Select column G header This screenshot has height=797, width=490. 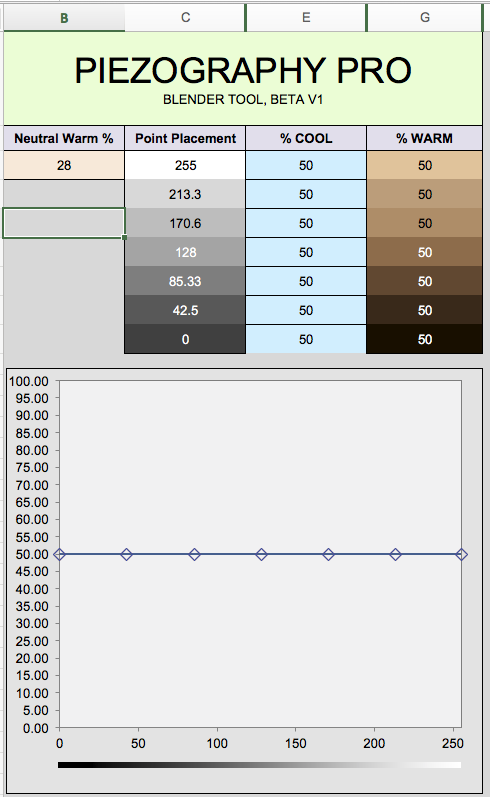tap(425, 18)
